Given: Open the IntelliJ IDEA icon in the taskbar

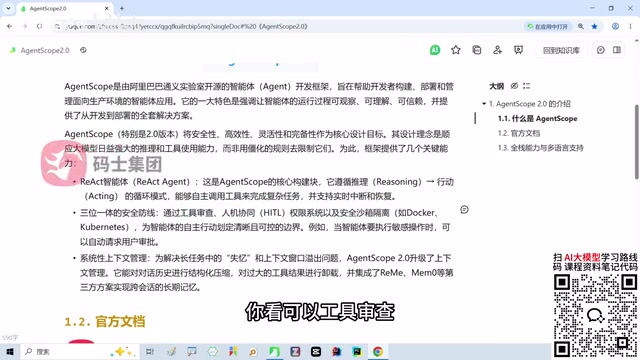Looking at the screenshot, I should coord(337,351).
